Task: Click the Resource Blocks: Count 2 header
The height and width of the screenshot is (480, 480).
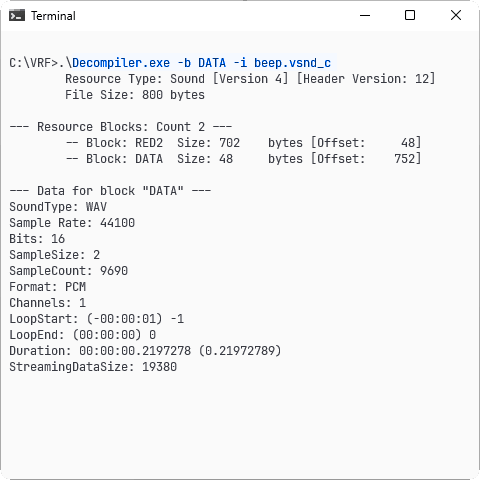Action: (x=121, y=127)
